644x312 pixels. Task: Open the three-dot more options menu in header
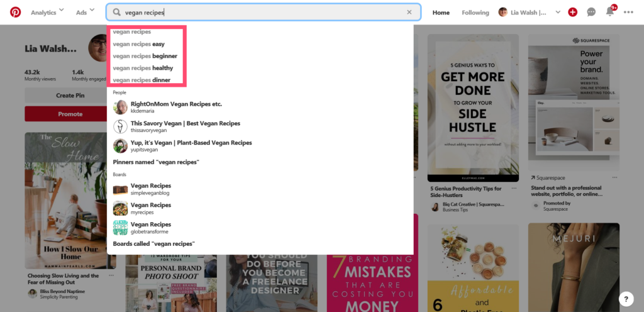(628, 13)
